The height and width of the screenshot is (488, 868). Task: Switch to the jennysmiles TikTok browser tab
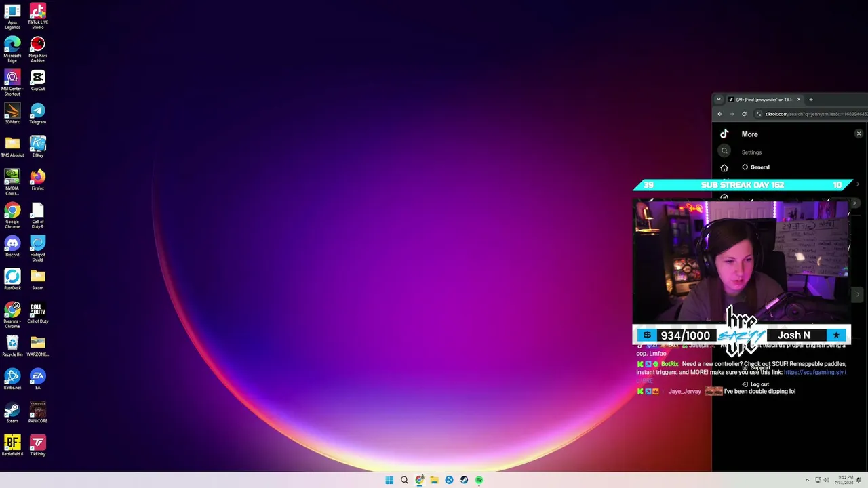[764, 100]
